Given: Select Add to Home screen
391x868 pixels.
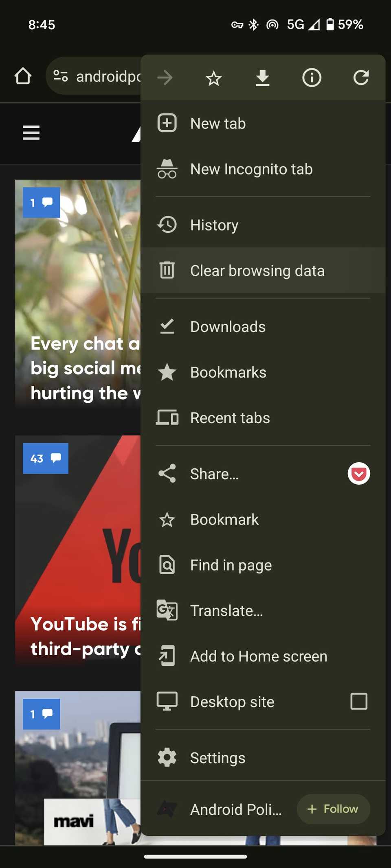Looking at the screenshot, I should (x=259, y=656).
